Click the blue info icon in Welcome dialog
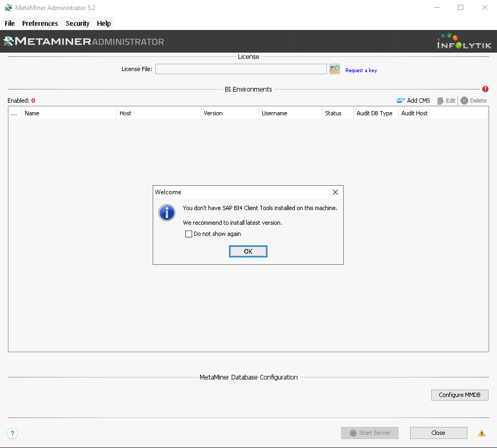 point(167,213)
